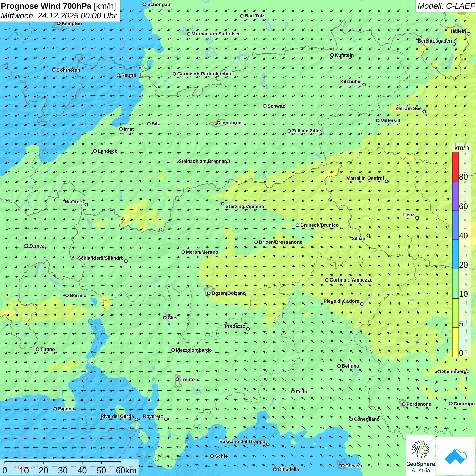This screenshot has height=476, width=476.
Task: Click the Garmisch-Partenkirchen marker dot
Action: (x=174, y=74)
